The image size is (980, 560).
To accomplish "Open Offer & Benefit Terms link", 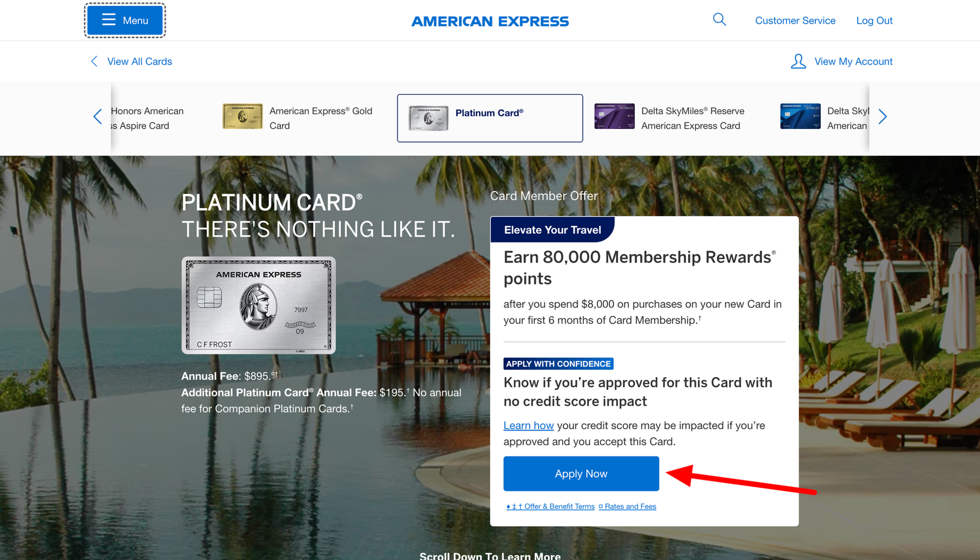I will click(x=550, y=506).
